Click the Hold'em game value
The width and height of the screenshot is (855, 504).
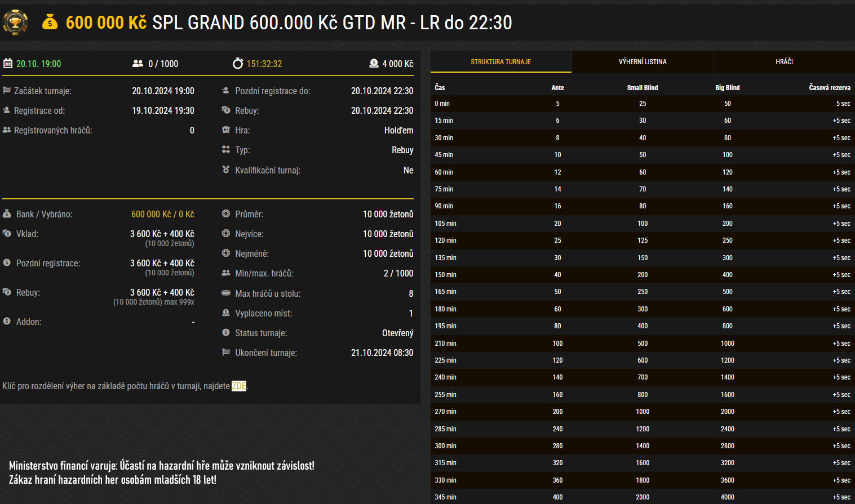click(x=399, y=130)
